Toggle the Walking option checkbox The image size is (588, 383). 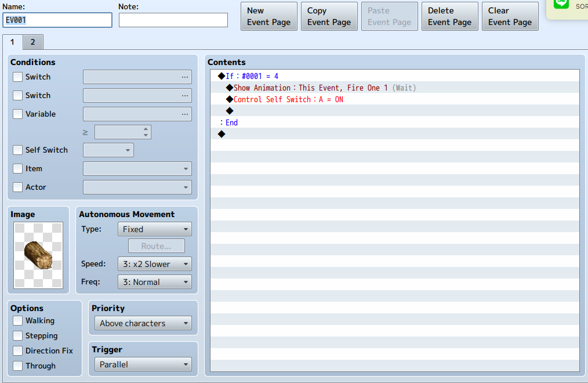tap(17, 321)
